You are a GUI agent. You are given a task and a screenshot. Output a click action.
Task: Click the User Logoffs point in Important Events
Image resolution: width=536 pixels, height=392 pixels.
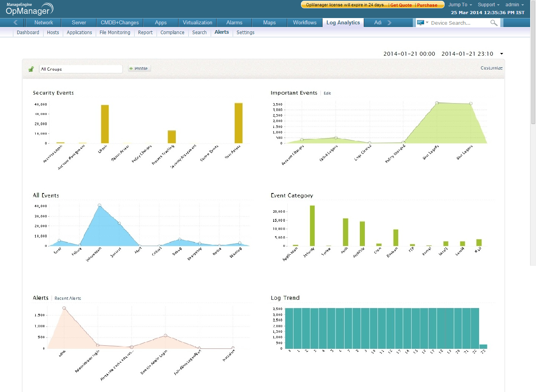pos(437,103)
